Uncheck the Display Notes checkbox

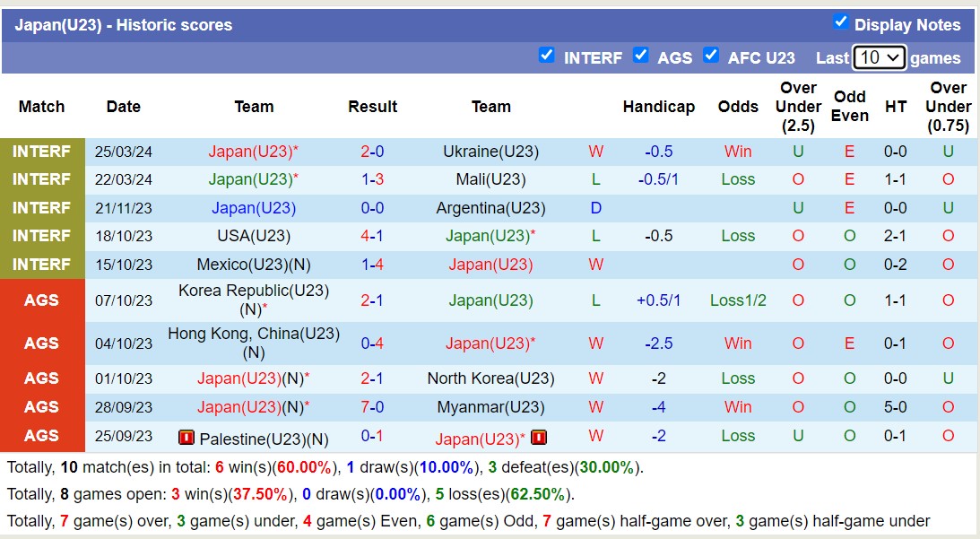point(840,22)
